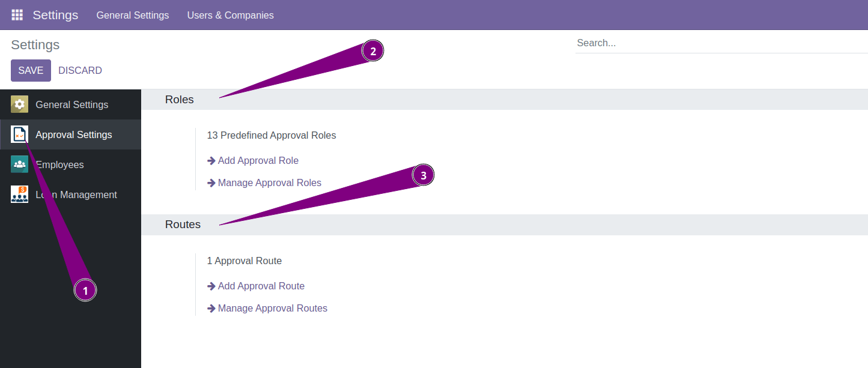Click the SAVE button
This screenshot has height=368, width=868.
coord(31,70)
